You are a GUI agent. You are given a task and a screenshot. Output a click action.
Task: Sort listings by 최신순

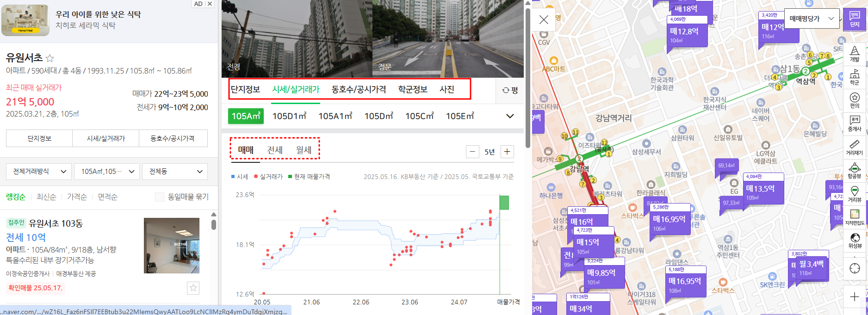46,197
